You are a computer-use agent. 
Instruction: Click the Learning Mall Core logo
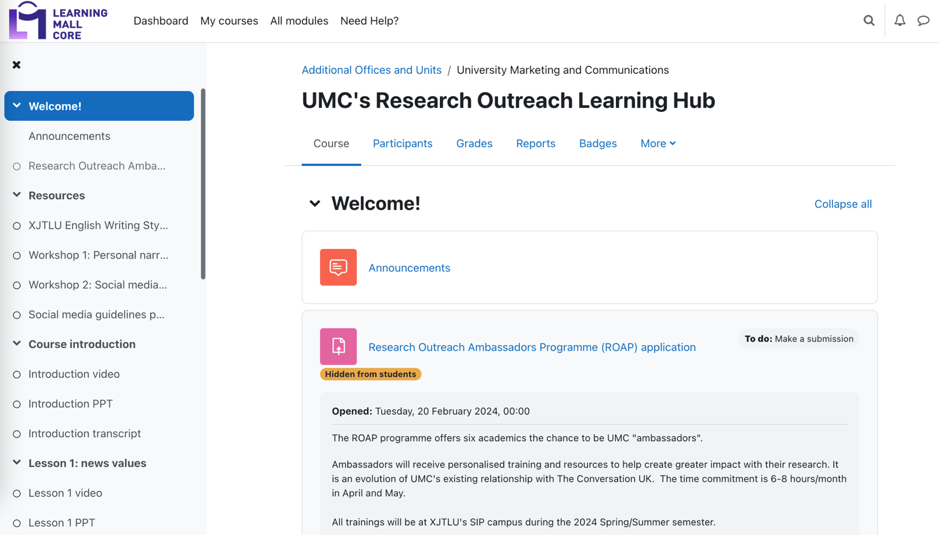(58, 21)
